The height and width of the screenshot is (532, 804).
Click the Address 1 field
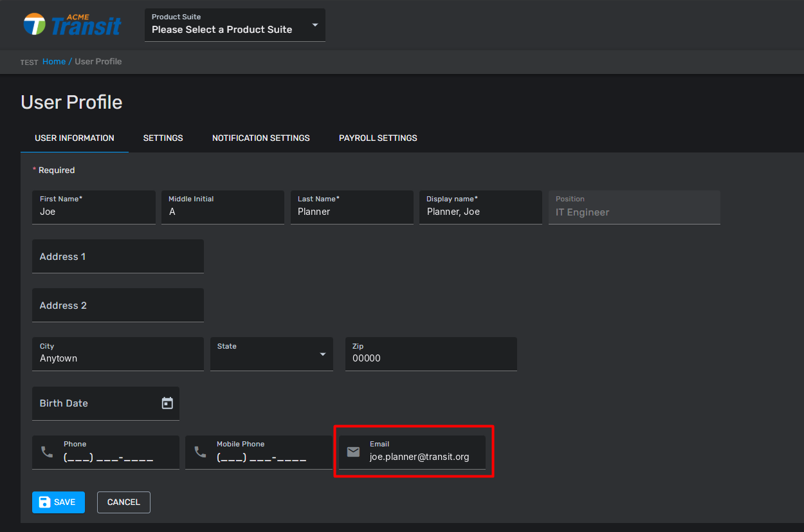tap(118, 256)
